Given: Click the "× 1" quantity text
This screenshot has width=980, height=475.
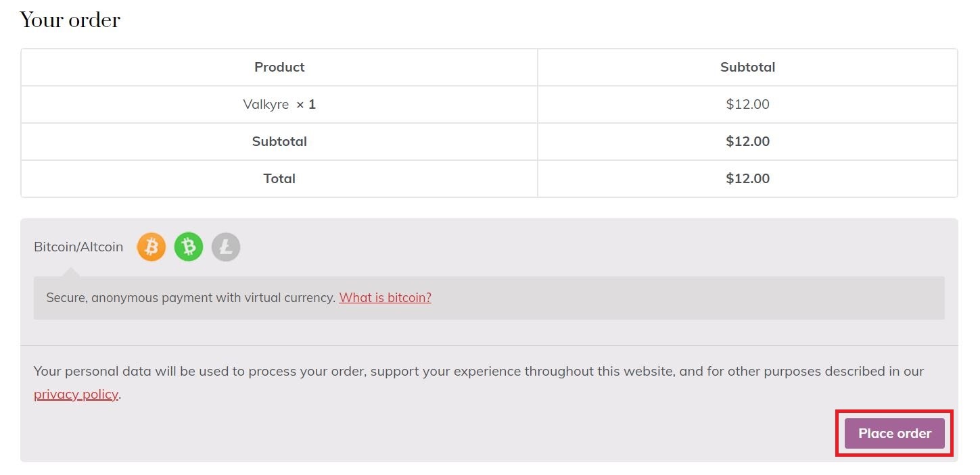Looking at the screenshot, I should [x=306, y=105].
